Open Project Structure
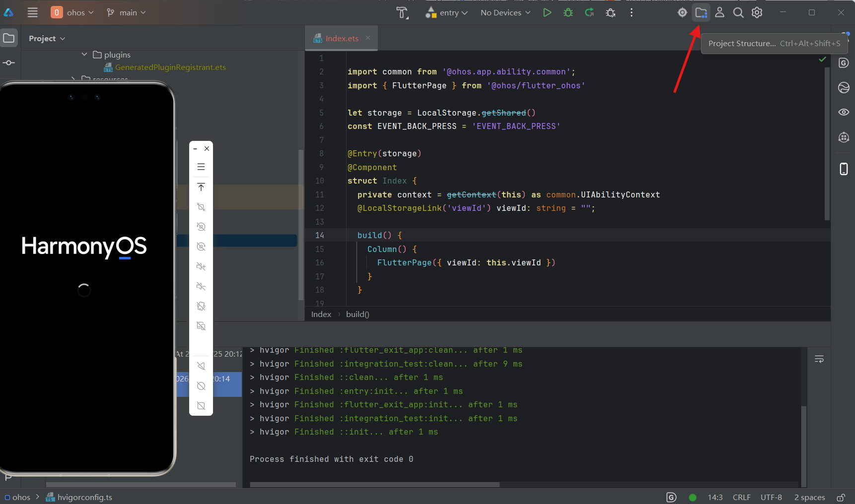Screen dimensions: 855x504 tap(701, 12)
